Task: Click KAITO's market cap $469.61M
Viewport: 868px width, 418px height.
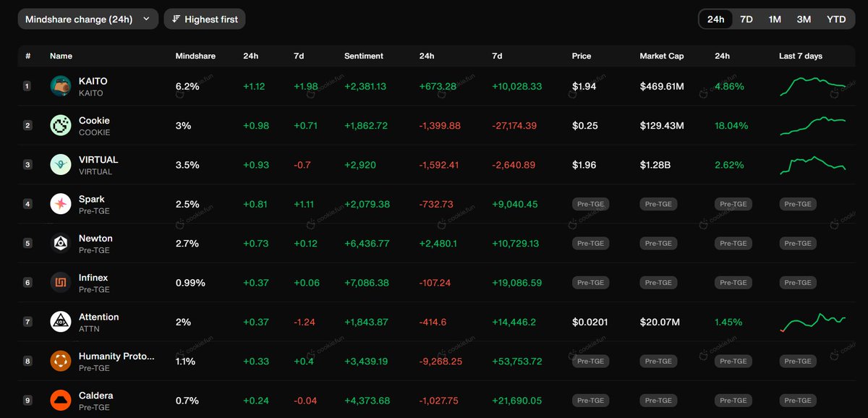Action: [x=662, y=86]
